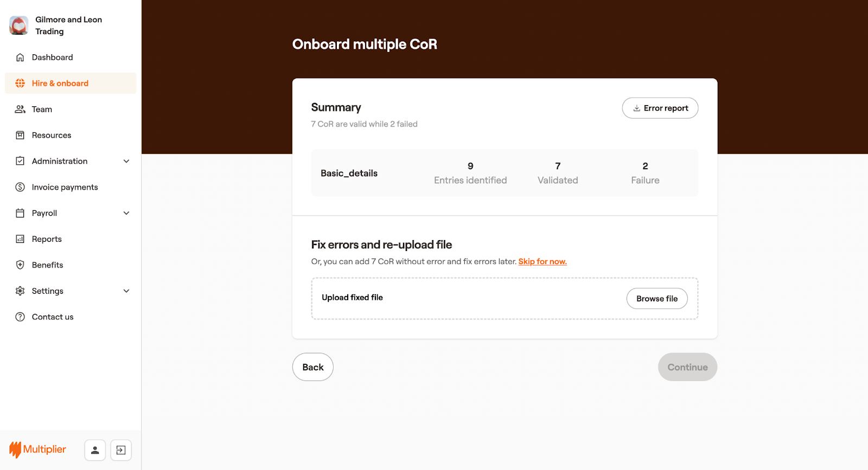Click the Gilmore and Leon Trading avatar

point(19,25)
